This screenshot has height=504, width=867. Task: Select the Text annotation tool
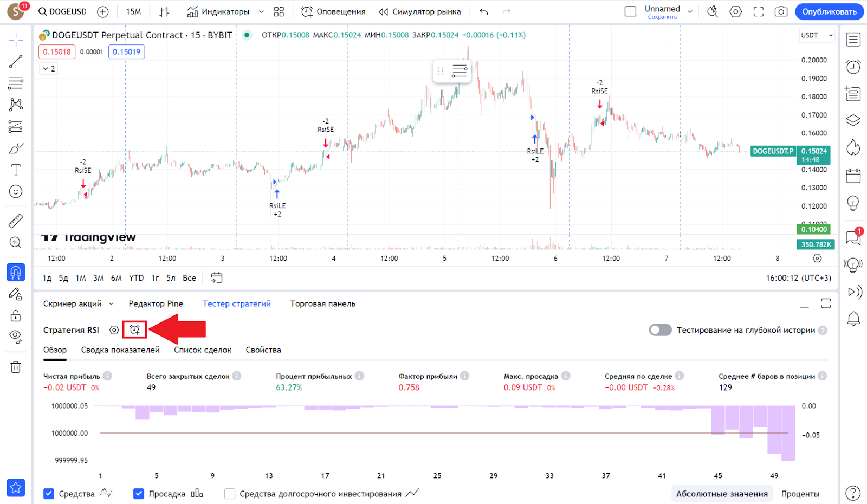16,170
